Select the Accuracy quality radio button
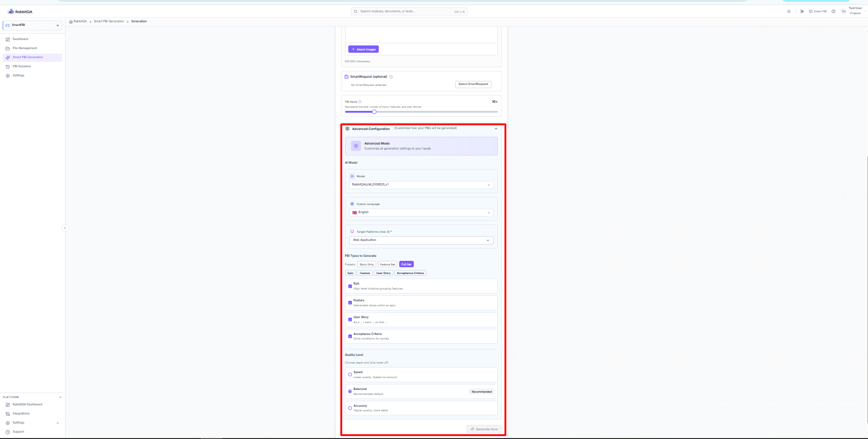 pos(350,408)
